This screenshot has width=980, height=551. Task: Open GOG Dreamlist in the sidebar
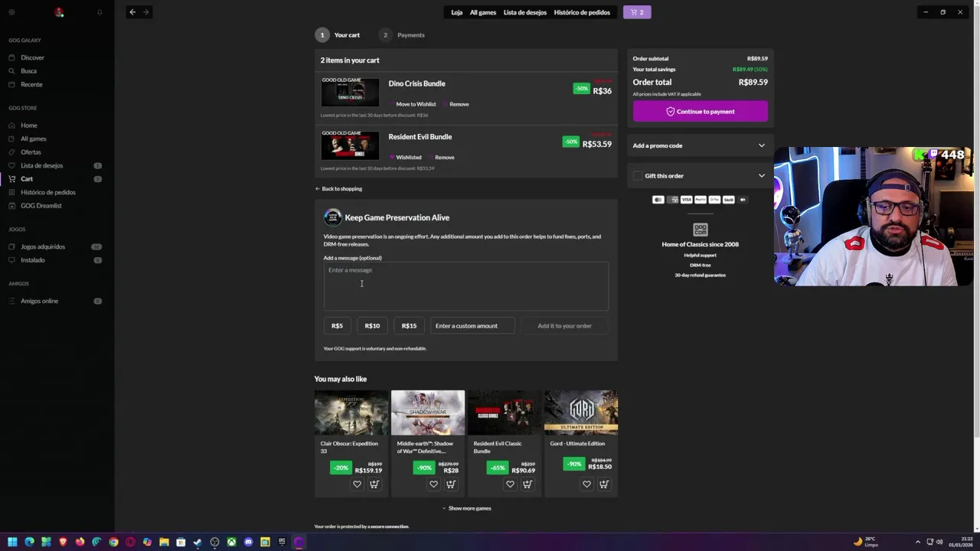(41, 206)
